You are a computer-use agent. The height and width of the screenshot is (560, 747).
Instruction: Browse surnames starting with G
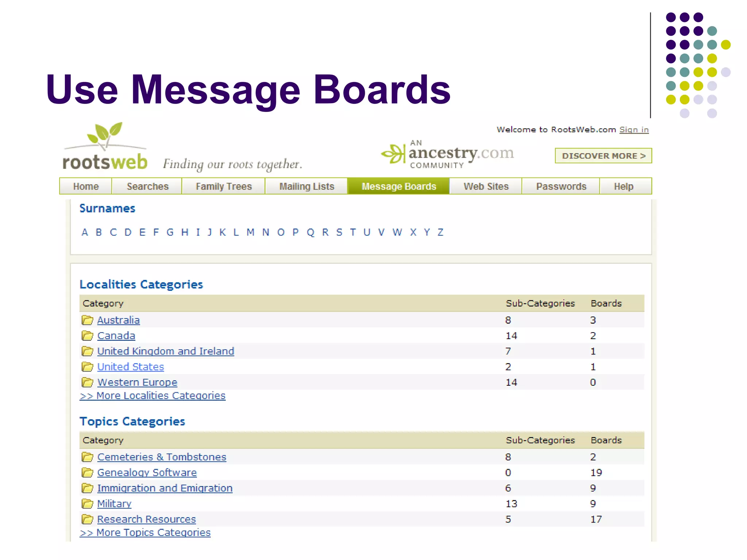tap(170, 232)
